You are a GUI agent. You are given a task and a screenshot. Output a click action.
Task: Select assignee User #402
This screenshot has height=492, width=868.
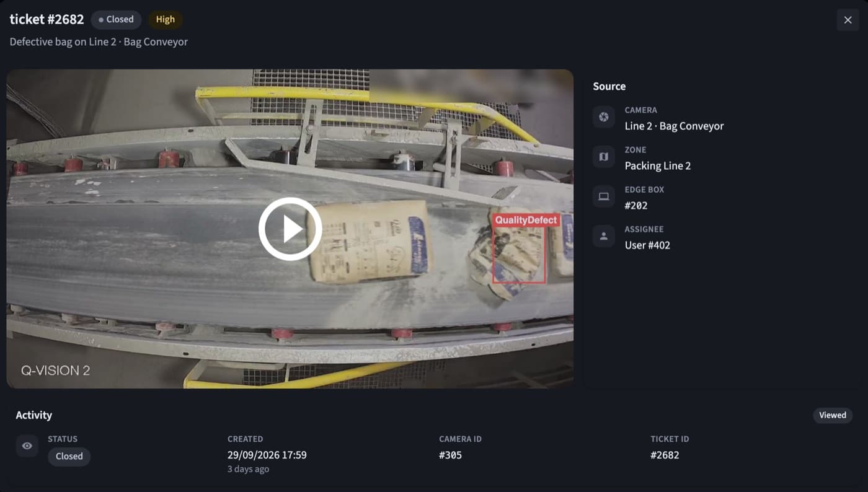pyautogui.click(x=647, y=245)
